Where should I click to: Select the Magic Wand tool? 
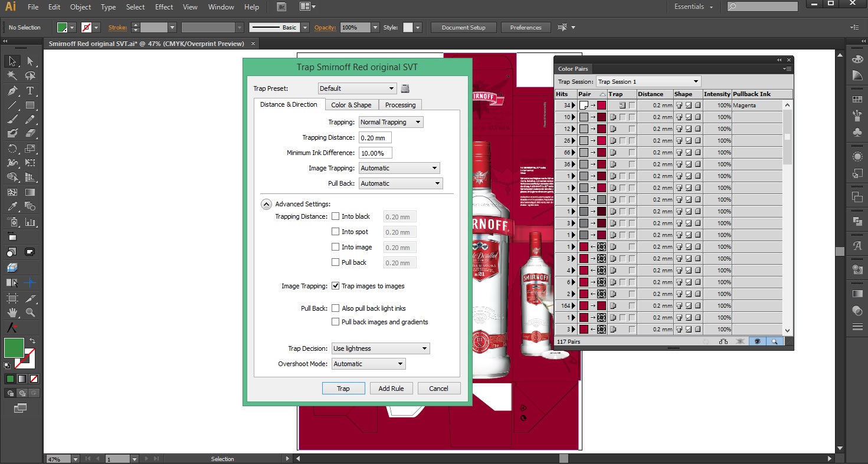pyautogui.click(x=12, y=75)
